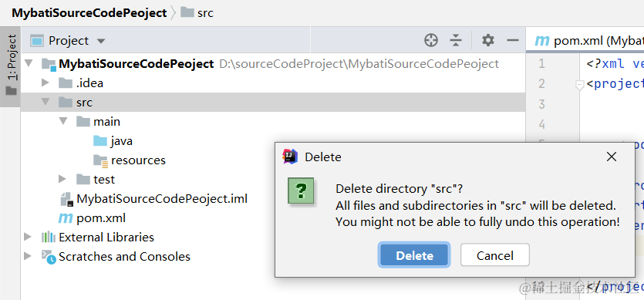The height and width of the screenshot is (300, 644).
Task: Collapse the src folder arrow
Action: pos(46,102)
